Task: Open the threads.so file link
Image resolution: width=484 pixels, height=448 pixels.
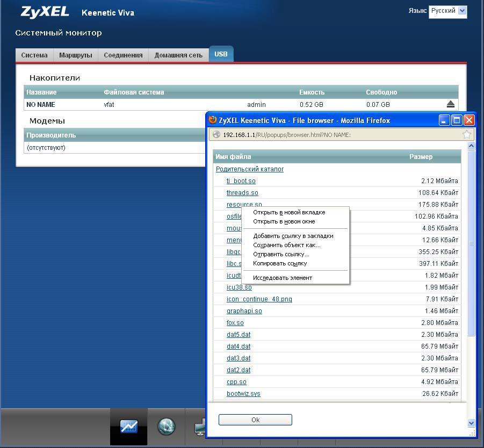Action: pyautogui.click(x=242, y=193)
